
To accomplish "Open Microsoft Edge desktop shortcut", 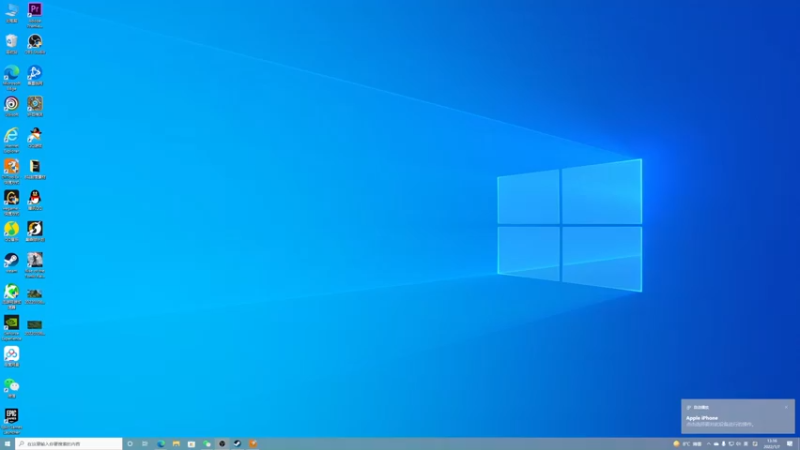I will click(x=11, y=78).
